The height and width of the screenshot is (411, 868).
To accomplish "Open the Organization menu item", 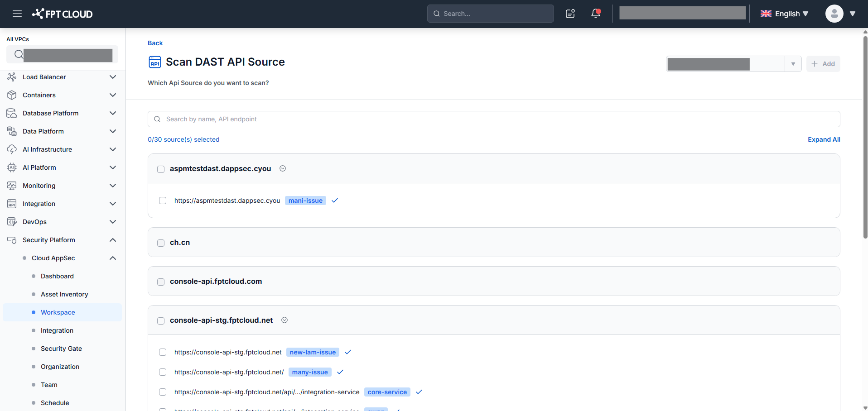I will click(x=60, y=367).
